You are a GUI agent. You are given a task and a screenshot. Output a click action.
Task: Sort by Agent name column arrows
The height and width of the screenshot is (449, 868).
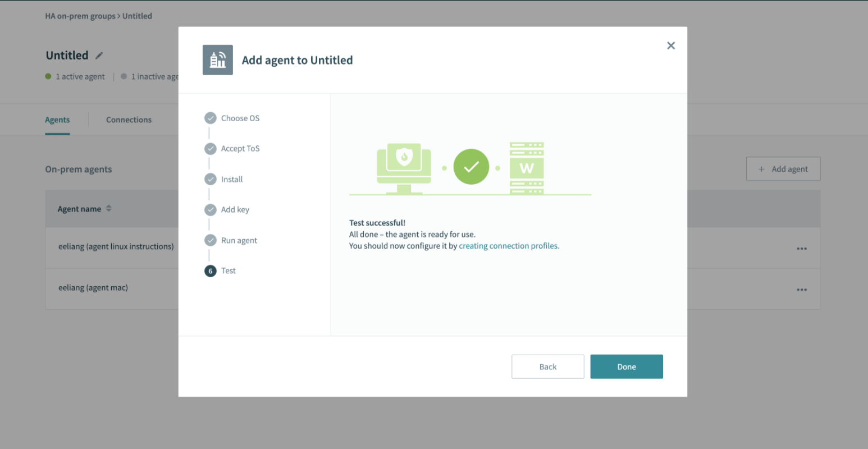pos(109,209)
